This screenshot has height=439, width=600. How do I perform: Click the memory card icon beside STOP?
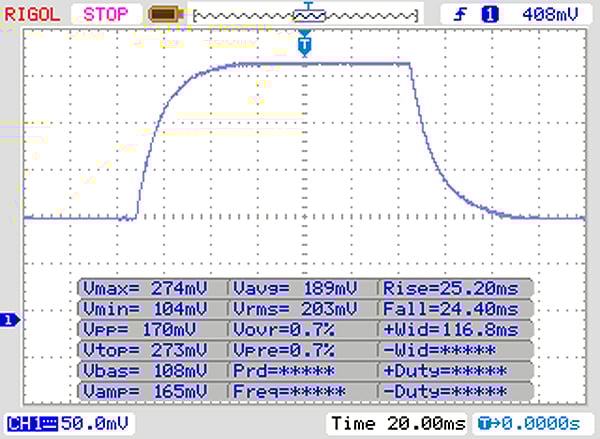pyautogui.click(x=165, y=15)
